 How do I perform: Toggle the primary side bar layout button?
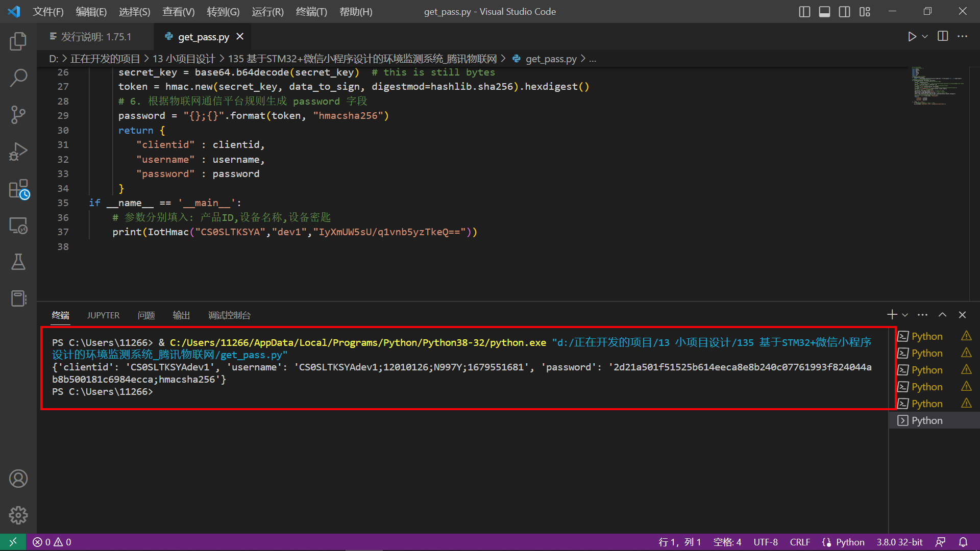[804, 12]
